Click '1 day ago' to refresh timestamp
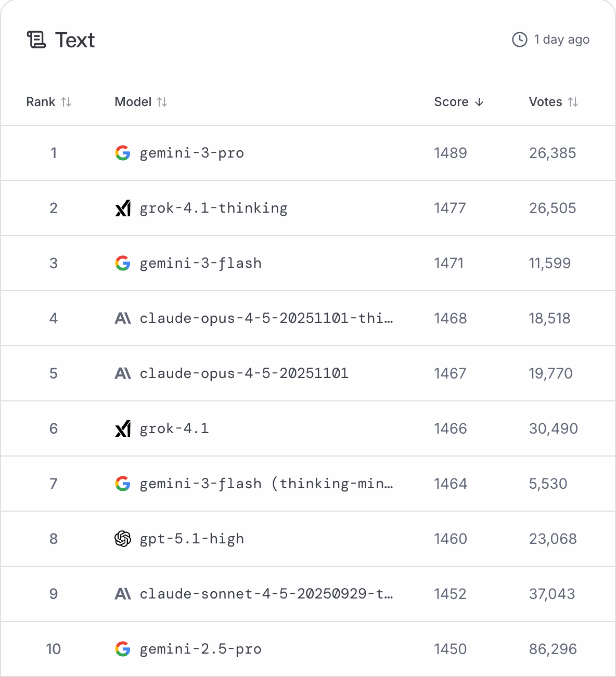Screen dimensions: 616x677 pos(561,39)
